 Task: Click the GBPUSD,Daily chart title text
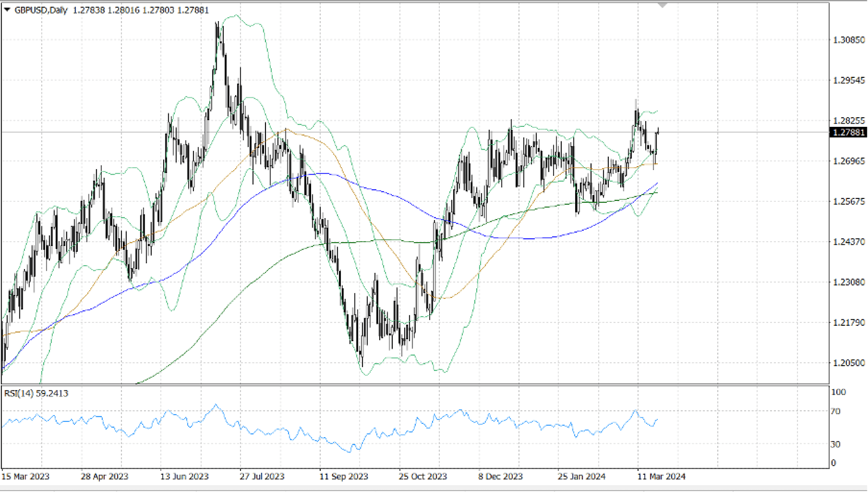click(41, 10)
